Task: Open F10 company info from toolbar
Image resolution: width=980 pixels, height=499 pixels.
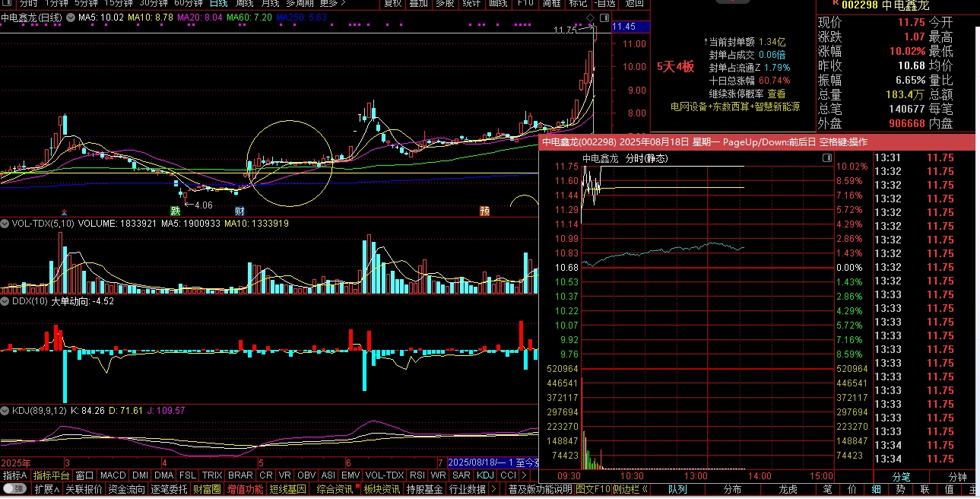Action: [x=525, y=3]
